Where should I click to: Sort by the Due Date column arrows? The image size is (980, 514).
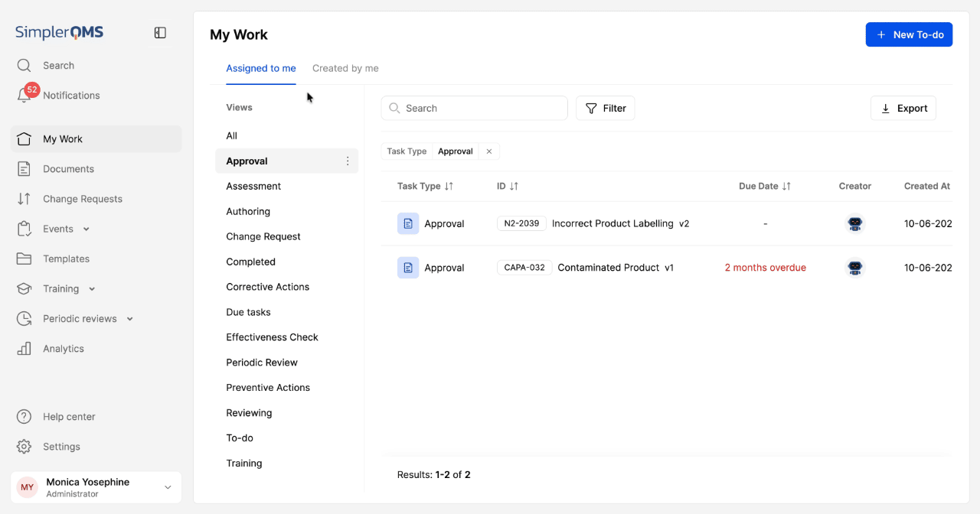click(x=787, y=186)
